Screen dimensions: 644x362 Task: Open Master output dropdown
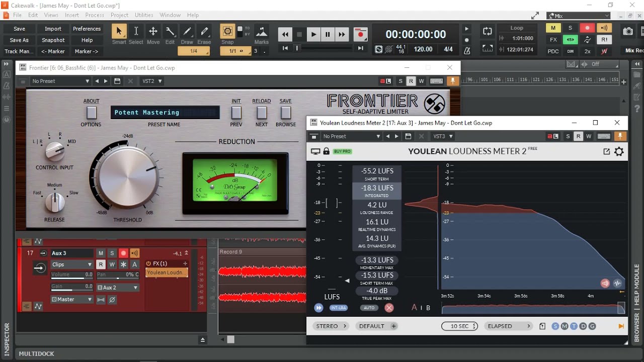(72, 299)
